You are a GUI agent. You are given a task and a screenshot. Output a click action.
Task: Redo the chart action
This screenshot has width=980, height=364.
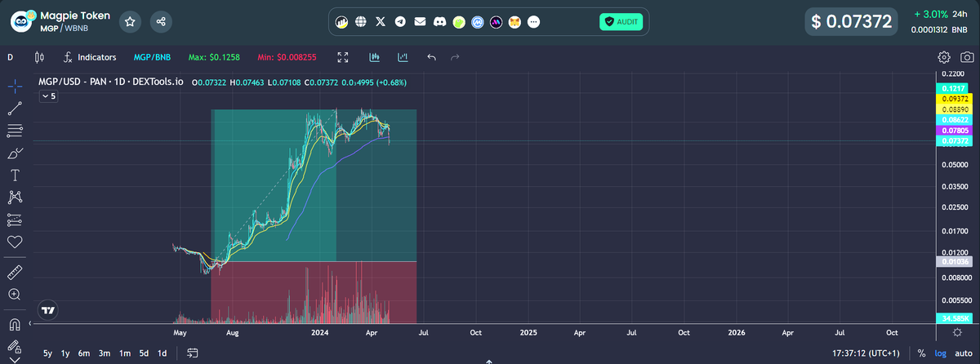point(455,57)
